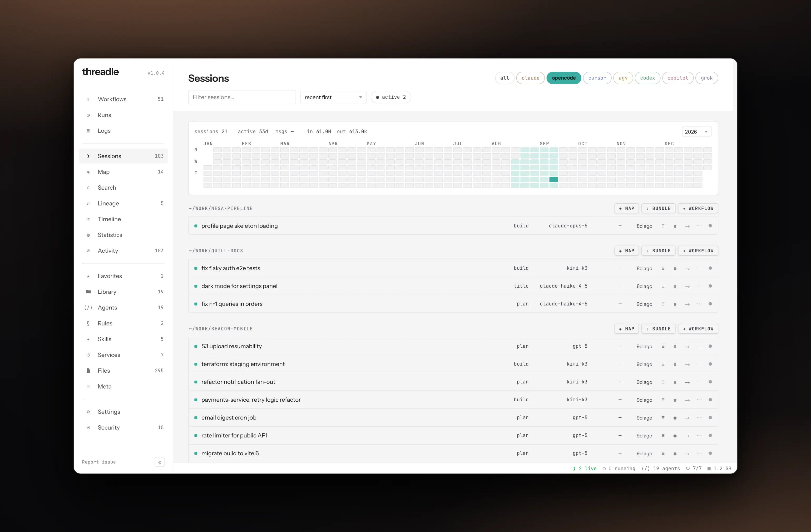Open the Sessions section in sidebar
Image resolution: width=811 pixels, height=532 pixels.
coord(123,156)
